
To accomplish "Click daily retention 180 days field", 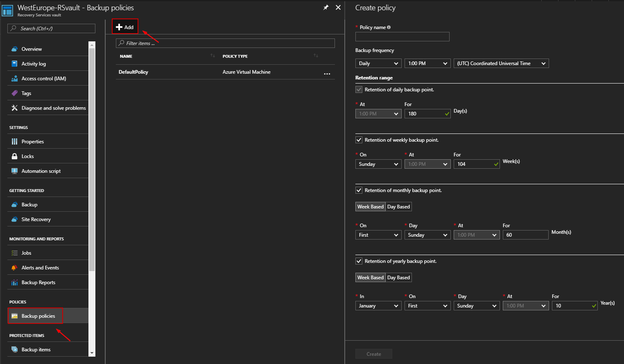I will click(427, 114).
